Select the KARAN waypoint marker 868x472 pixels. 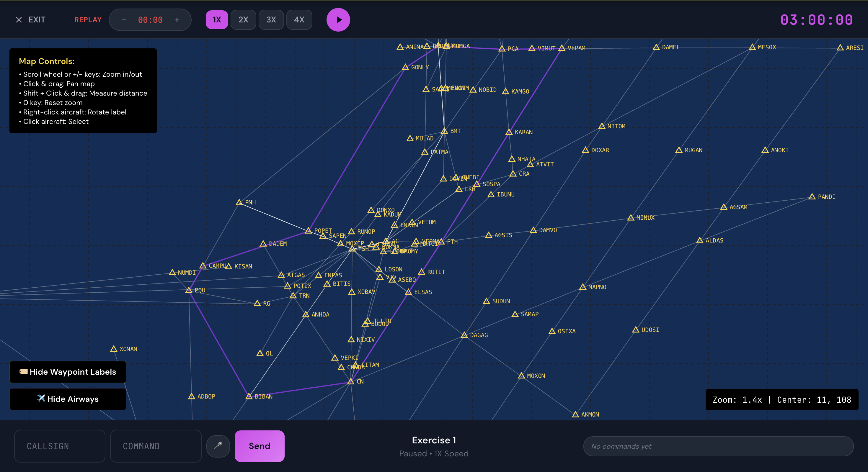pos(509,132)
